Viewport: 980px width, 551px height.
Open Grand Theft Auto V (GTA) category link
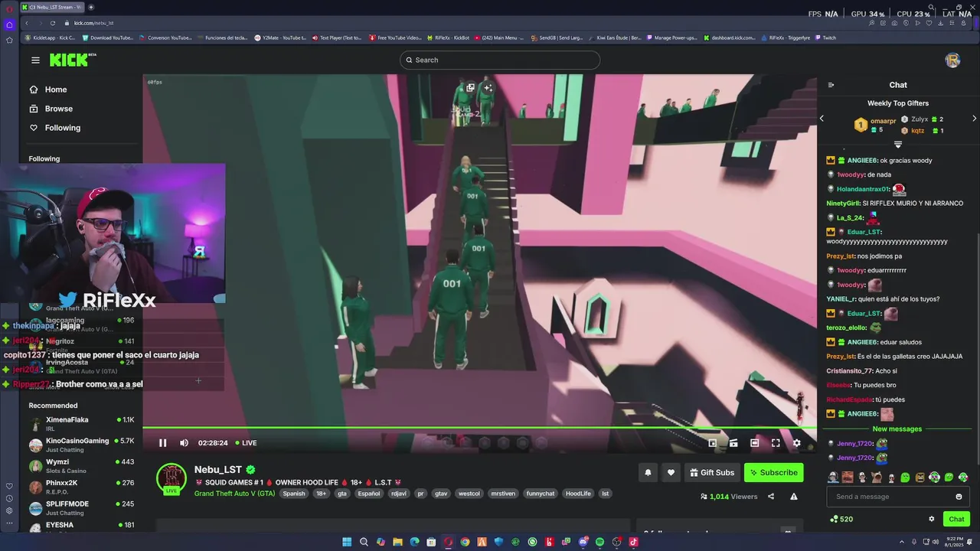point(234,494)
